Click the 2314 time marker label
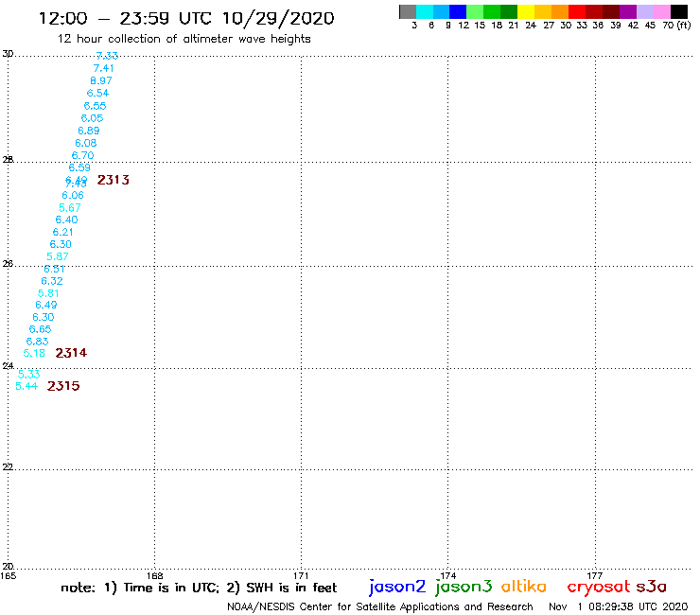This screenshot has width=700, height=615. click(x=71, y=353)
